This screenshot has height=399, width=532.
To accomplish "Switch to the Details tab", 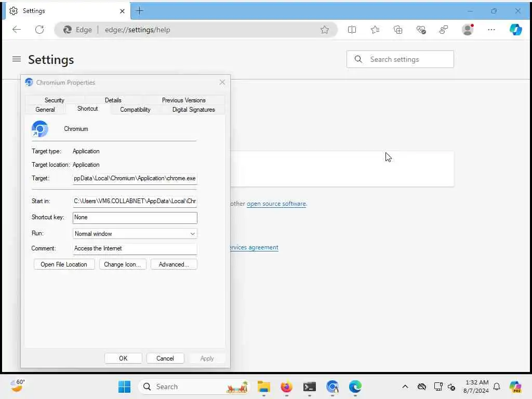I will (x=113, y=100).
